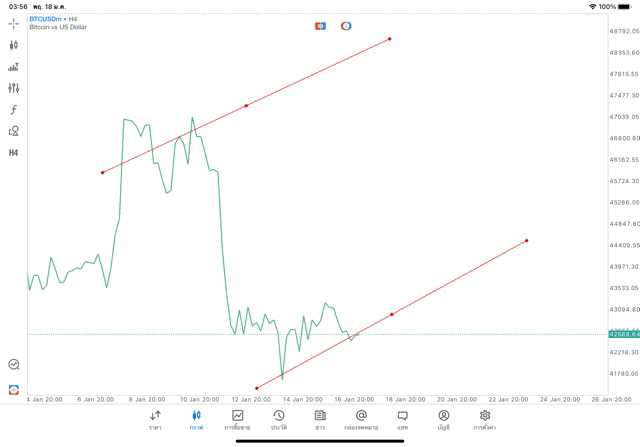640x447 pixels.
Task: Switch to the ประวัติ history tab
Action: (278, 420)
